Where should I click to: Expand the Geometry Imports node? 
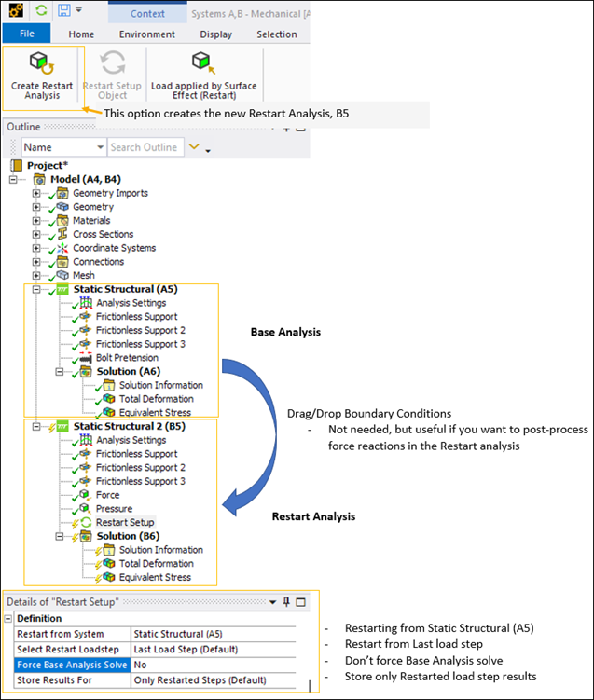36,193
